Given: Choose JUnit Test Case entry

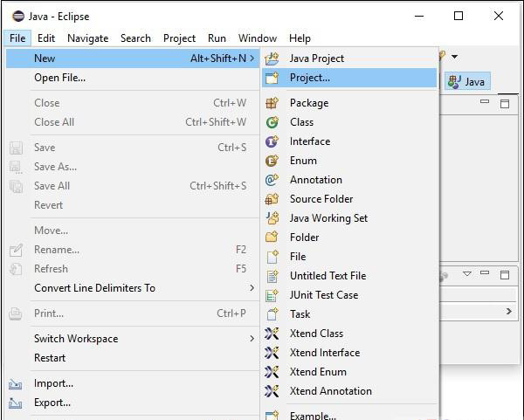Looking at the screenshot, I should pyautogui.click(x=349, y=295).
